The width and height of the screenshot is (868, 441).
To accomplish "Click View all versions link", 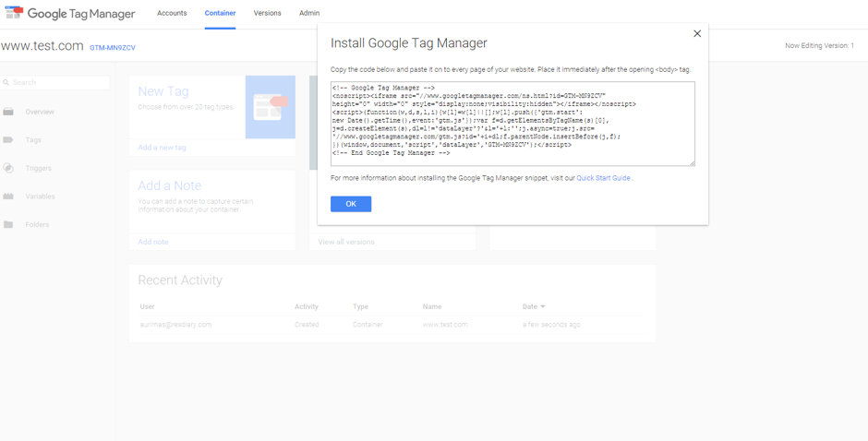I will pyautogui.click(x=346, y=242).
